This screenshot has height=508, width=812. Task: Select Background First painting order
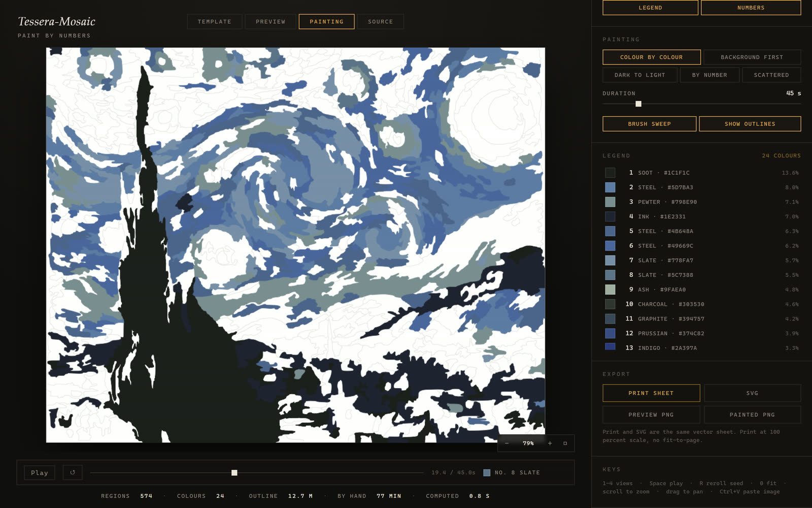(752, 57)
